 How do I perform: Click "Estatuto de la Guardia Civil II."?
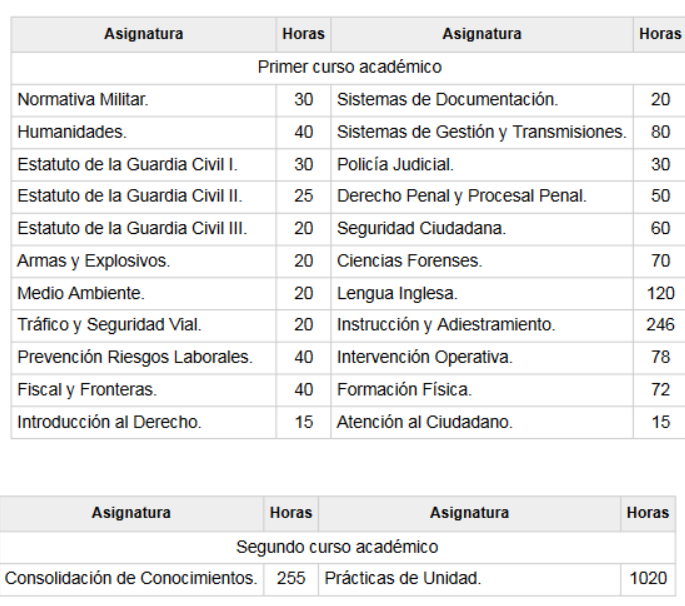130,196
